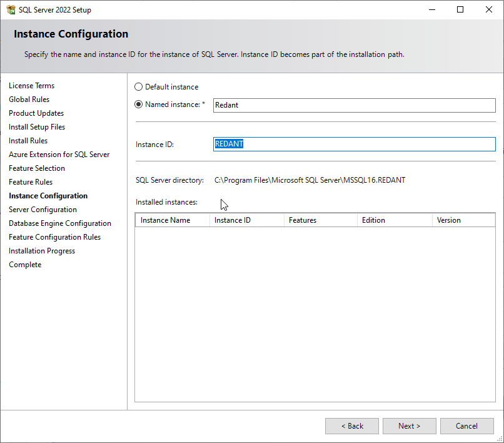The image size is (504, 443).
Task: Go back with the Back button
Action: (351, 426)
